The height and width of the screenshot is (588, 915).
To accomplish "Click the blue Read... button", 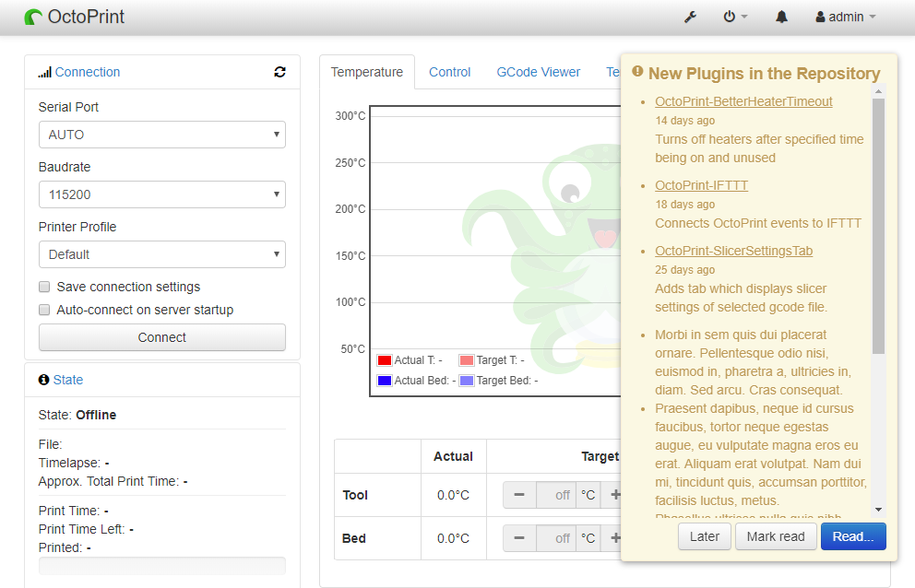I will coord(853,536).
